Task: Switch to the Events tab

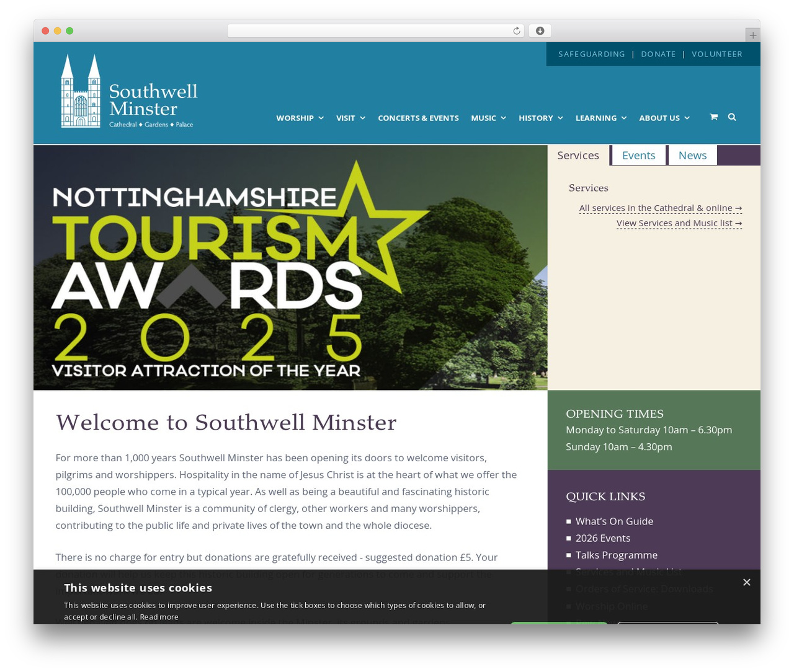Action: [639, 156]
